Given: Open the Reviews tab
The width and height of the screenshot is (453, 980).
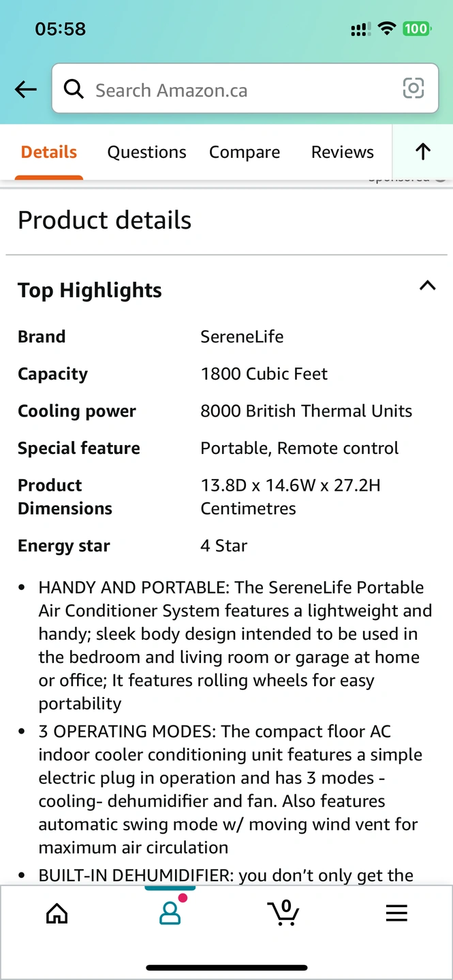Looking at the screenshot, I should (343, 152).
